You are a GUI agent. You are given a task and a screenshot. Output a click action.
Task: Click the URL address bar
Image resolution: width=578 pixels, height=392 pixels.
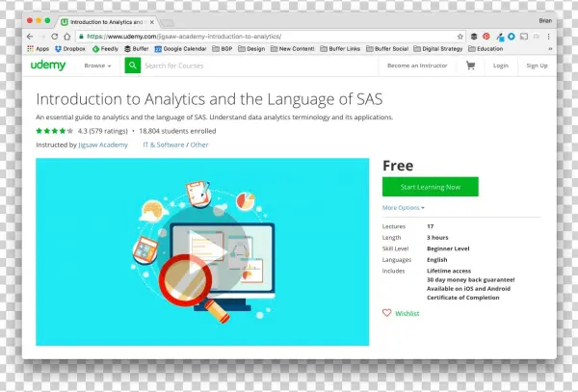click(271, 37)
